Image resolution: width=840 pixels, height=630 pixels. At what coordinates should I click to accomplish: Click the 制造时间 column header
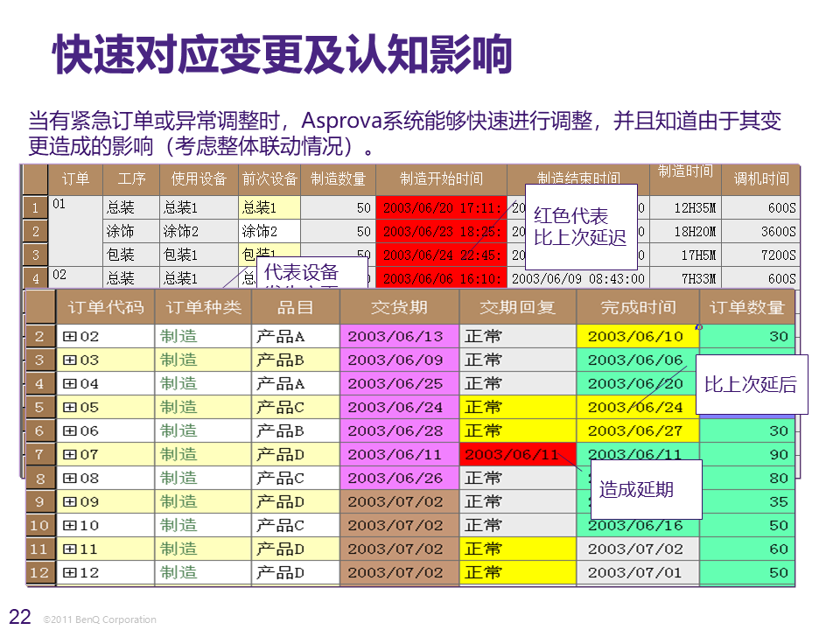point(685,179)
